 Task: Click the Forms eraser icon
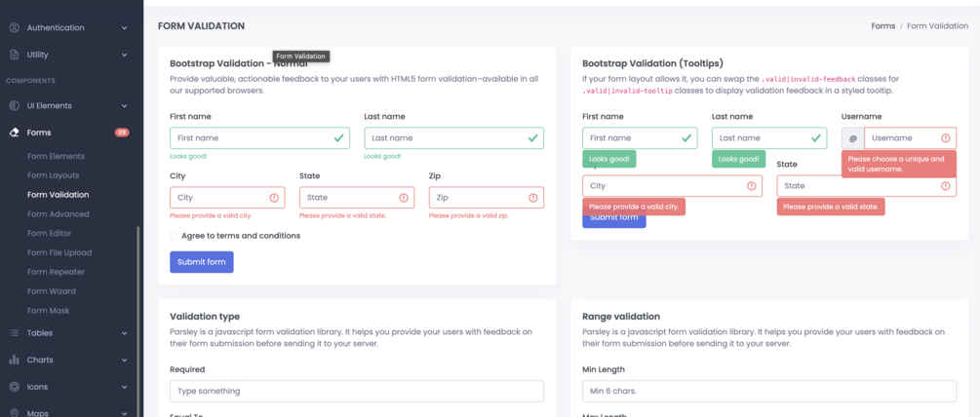point(14,133)
